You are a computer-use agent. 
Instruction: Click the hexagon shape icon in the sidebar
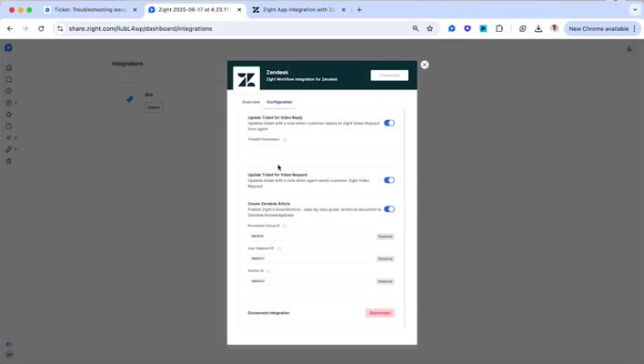pyautogui.click(x=8, y=126)
